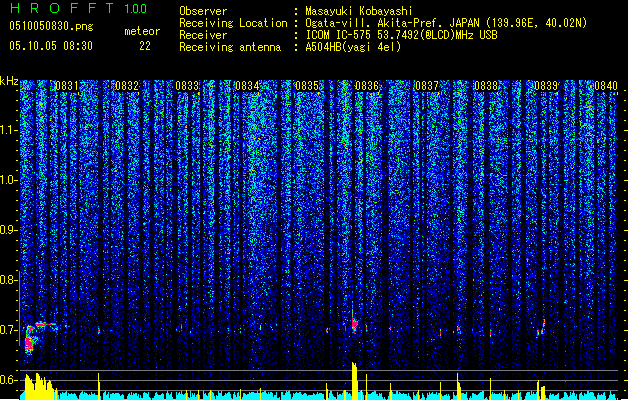Viewport: 629px width, 400px height.
Task: Click observer name Masayuki Kobayashi
Action: [x=359, y=11]
